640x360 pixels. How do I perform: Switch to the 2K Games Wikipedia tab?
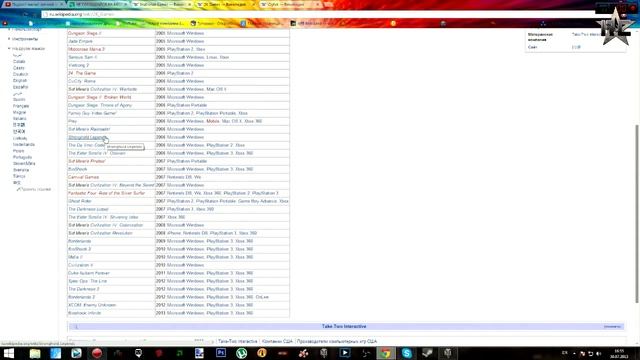tap(224, 4)
